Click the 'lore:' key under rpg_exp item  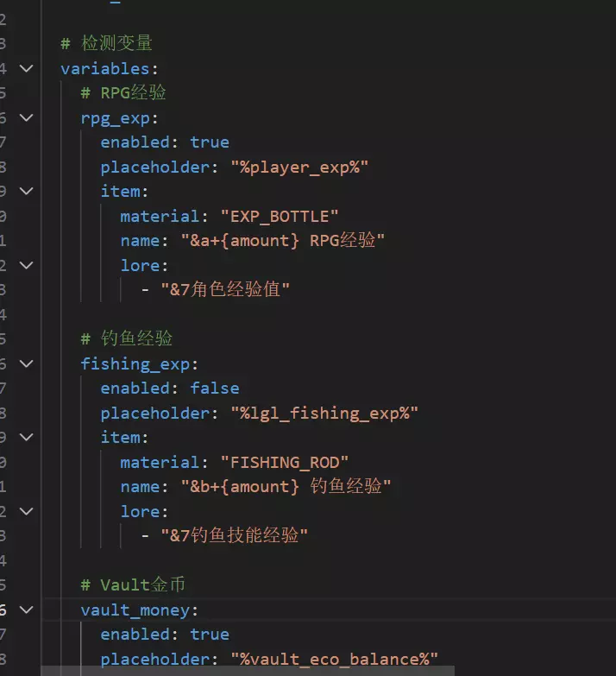pyautogui.click(x=144, y=266)
